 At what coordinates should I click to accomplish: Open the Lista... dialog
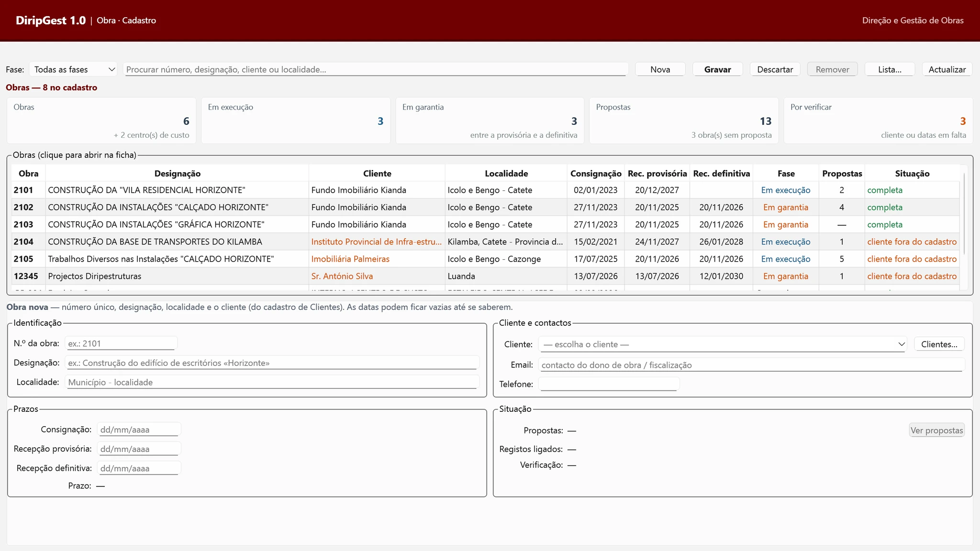890,69
